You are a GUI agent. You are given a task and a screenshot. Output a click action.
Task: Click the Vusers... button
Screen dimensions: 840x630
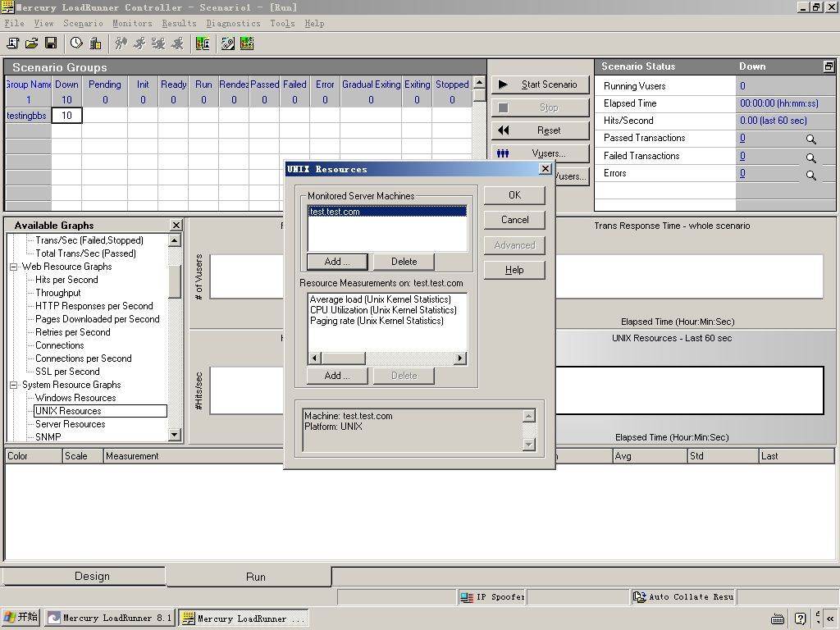click(x=541, y=153)
